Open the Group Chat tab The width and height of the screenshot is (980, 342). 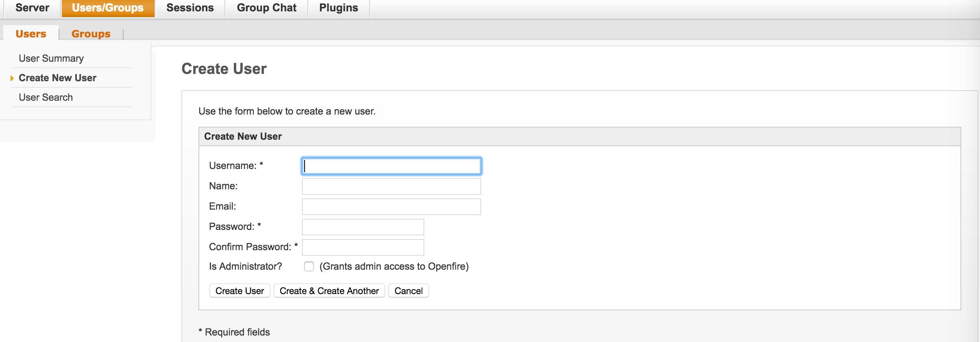267,8
